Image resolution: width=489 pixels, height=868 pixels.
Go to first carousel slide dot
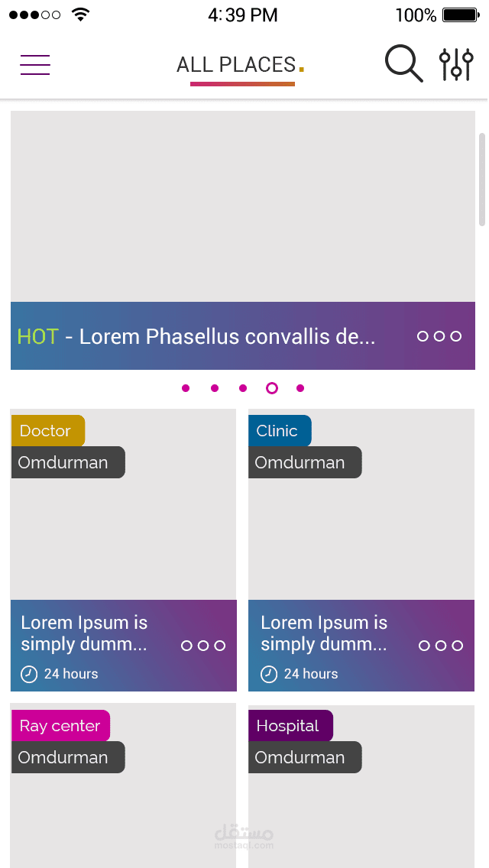(186, 388)
